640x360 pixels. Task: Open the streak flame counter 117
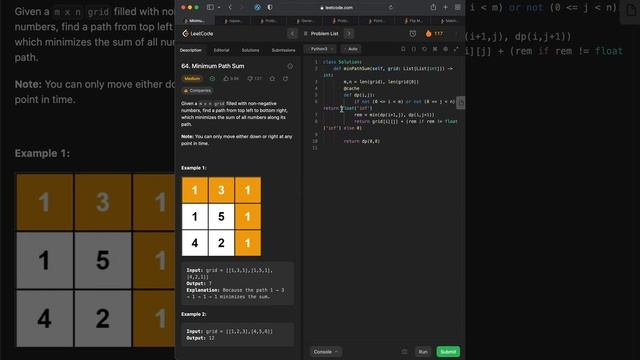(434, 33)
